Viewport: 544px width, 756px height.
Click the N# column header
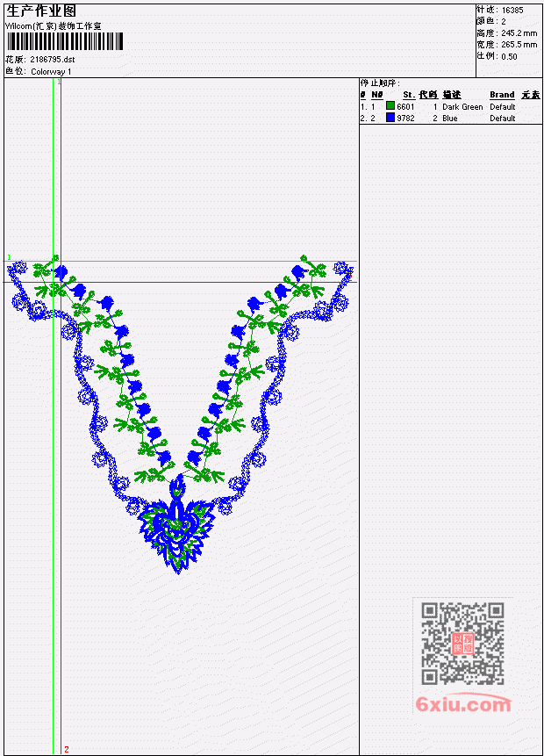click(x=376, y=95)
